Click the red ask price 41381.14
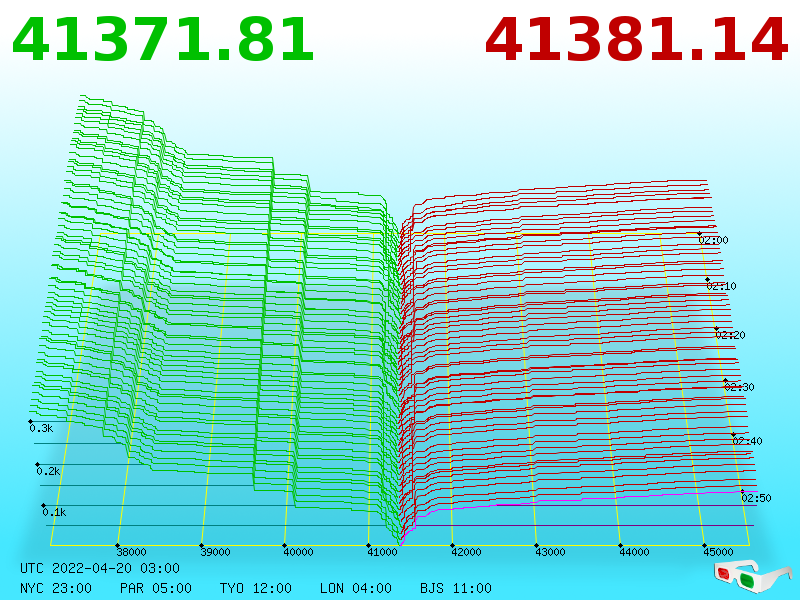This screenshot has width=800, height=600. 636,40
